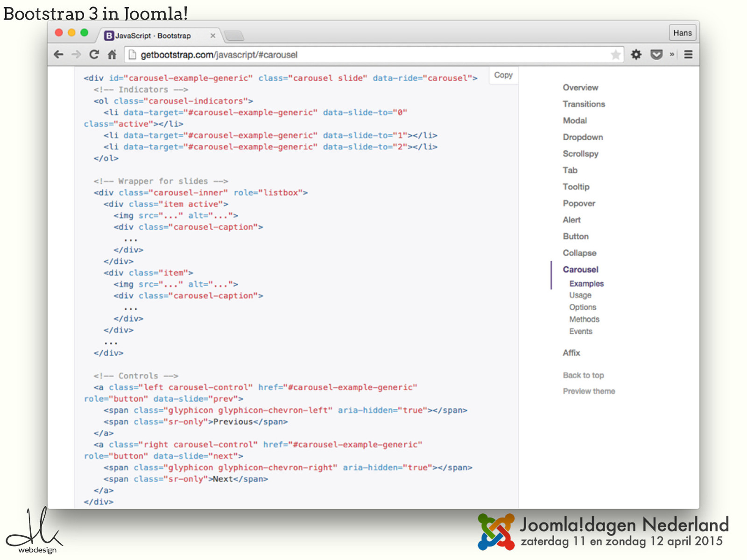
Task: Navigate to Scrollspy in sidebar
Action: pyautogui.click(x=580, y=154)
